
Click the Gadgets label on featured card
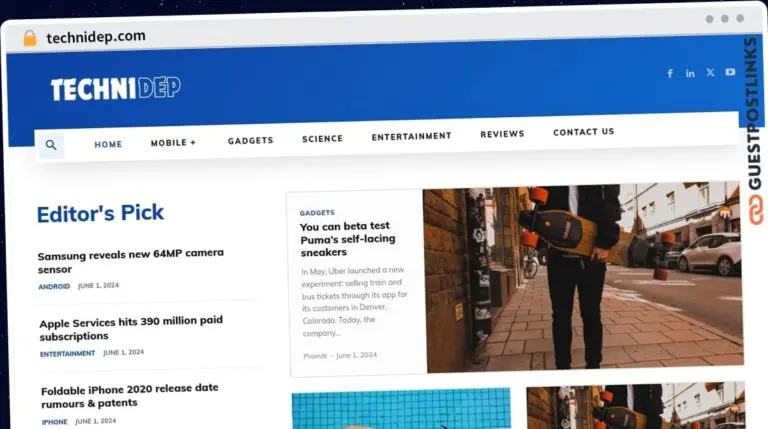pos(317,213)
